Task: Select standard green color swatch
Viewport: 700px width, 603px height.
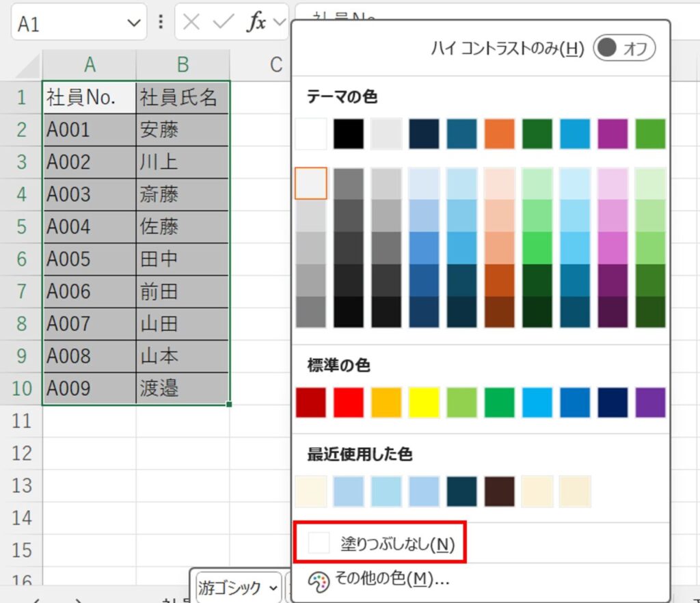Action: (500, 403)
